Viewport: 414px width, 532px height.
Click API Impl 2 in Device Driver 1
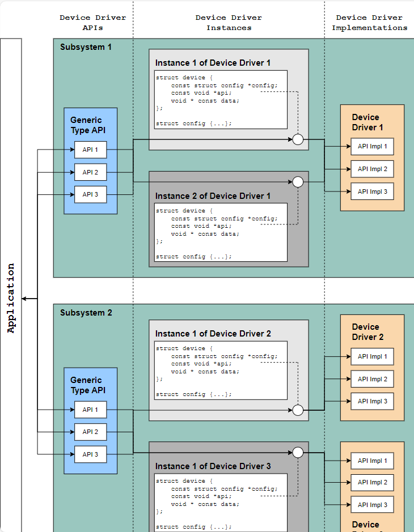[x=372, y=169]
